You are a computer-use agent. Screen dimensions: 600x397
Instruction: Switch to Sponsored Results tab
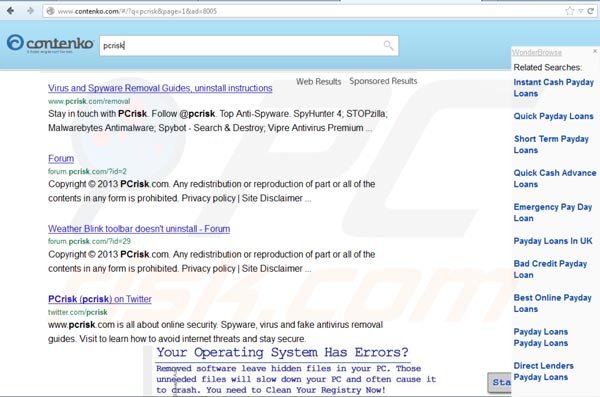coord(383,81)
